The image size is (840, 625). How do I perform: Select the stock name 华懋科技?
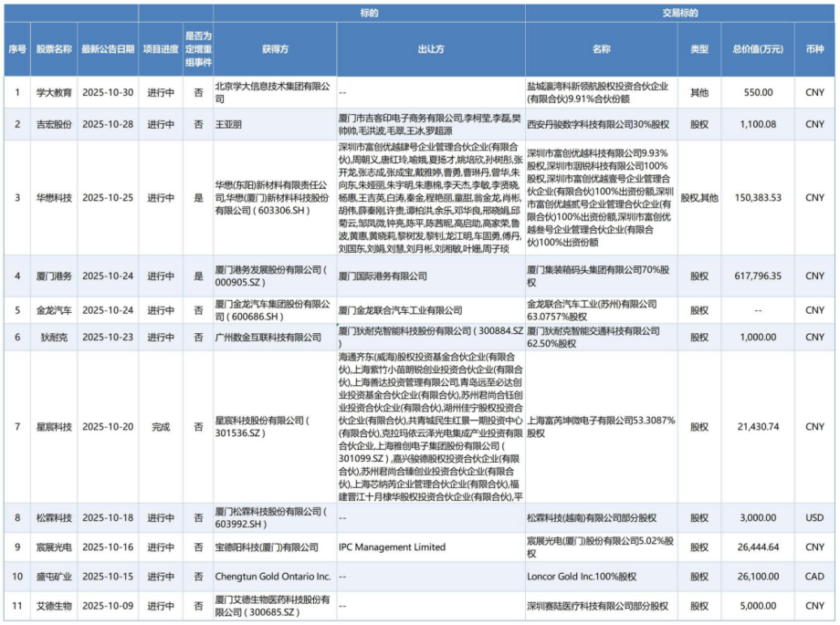point(54,198)
